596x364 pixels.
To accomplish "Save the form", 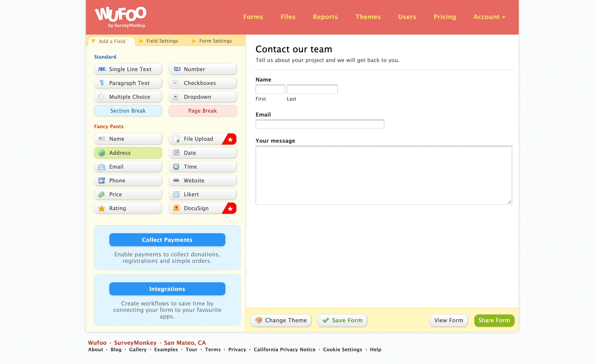I will (342, 320).
